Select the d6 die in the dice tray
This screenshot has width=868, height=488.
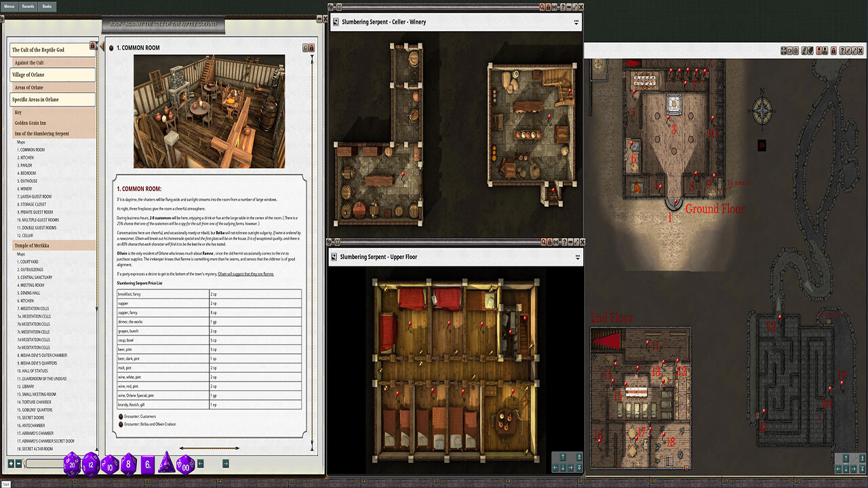pos(148,466)
